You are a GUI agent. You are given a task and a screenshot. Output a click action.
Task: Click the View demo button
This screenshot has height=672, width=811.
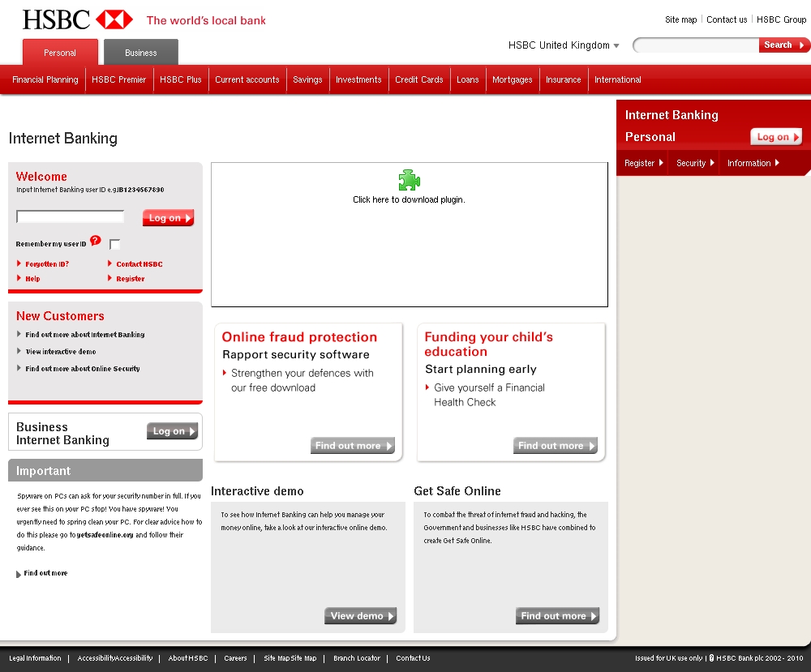tap(361, 615)
